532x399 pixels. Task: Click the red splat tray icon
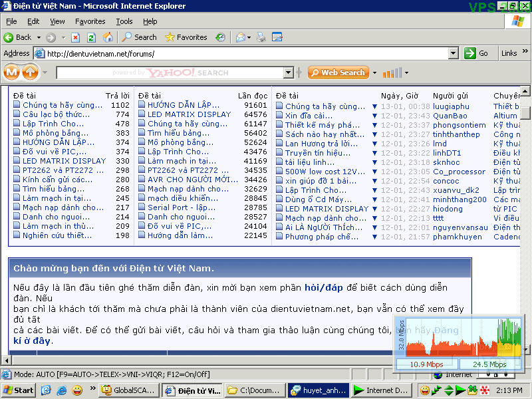pos(485,390)
